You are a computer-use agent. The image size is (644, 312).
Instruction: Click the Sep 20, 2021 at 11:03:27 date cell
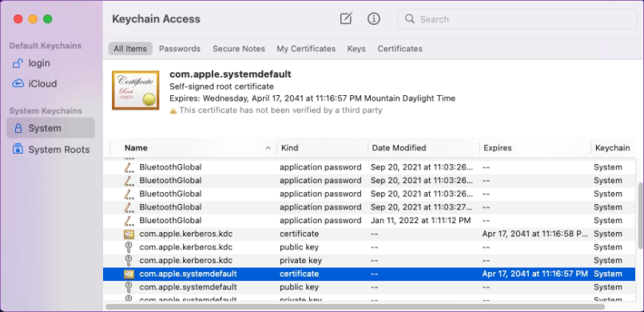(x=422, y=207)
